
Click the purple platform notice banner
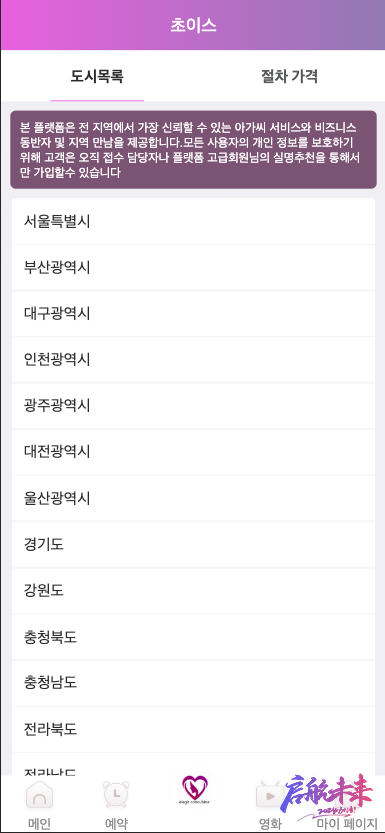pos(193,150)
